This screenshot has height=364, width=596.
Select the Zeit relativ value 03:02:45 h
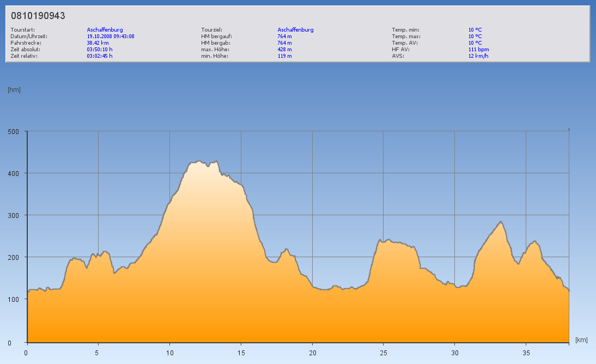pyautogui.click(x=100, y=56)
